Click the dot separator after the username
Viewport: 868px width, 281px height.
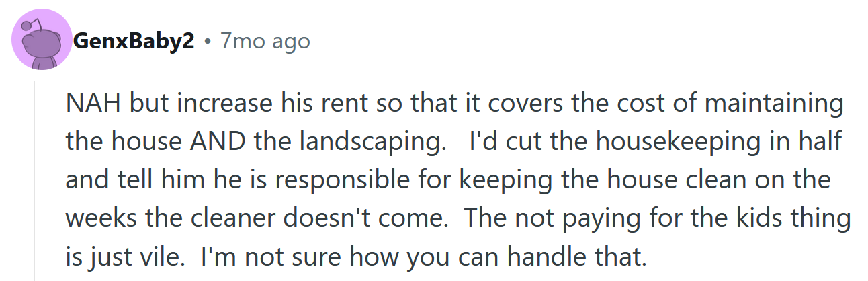(208, 42)
